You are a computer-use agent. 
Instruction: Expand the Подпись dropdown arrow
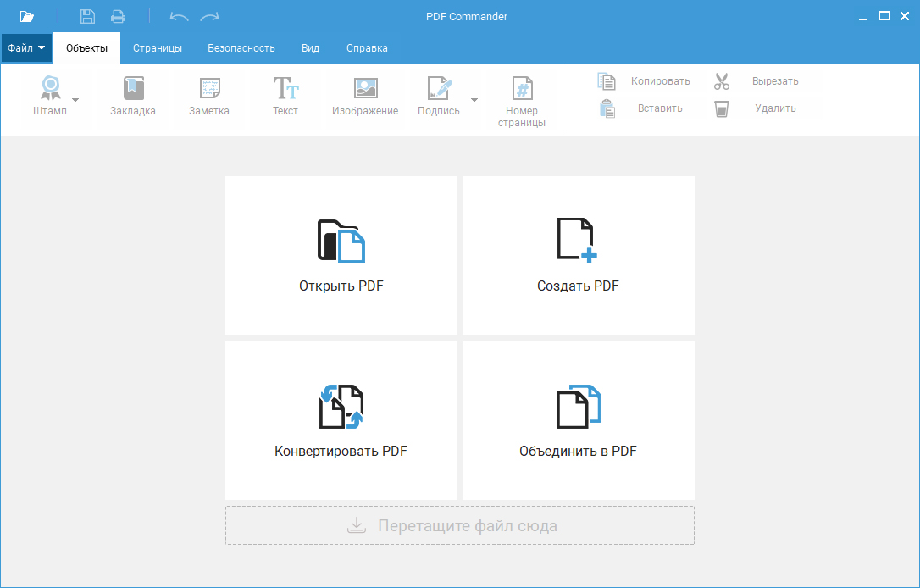pos(474,100)
